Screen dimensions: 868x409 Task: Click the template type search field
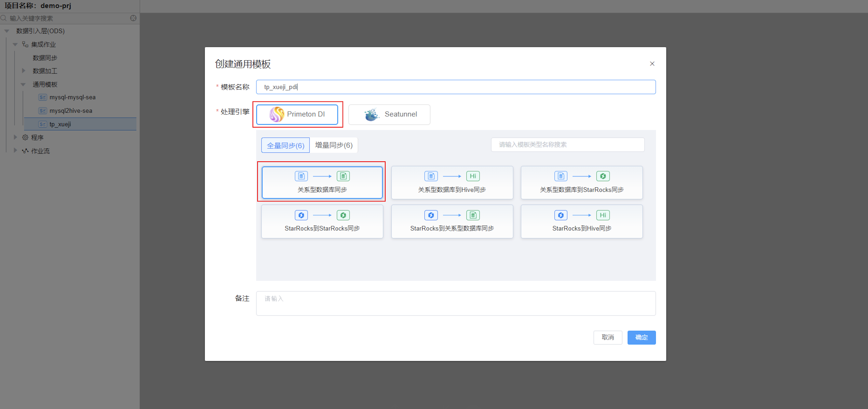click(x=567, y=145)
